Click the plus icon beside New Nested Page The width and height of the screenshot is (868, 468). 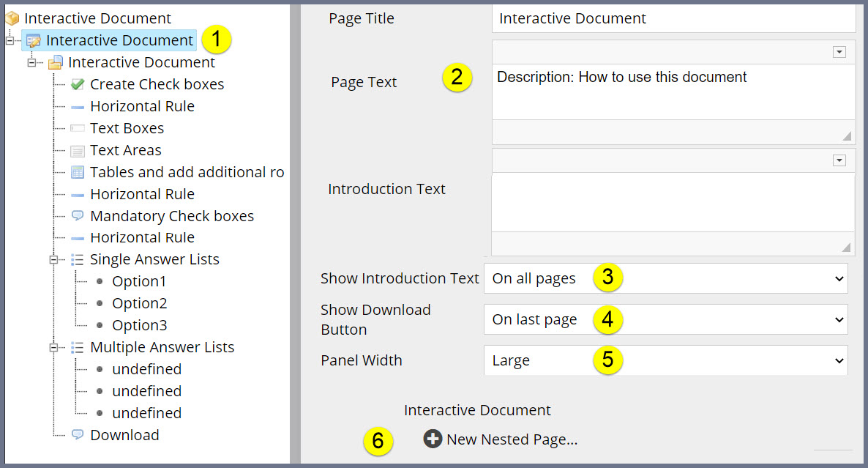click(x=433, y=439)
